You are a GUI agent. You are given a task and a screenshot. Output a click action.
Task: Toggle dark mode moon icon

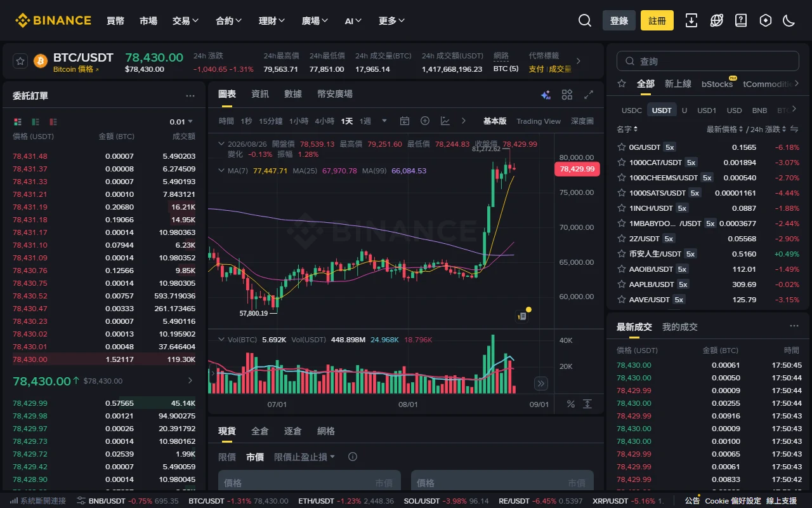point(789,20)
